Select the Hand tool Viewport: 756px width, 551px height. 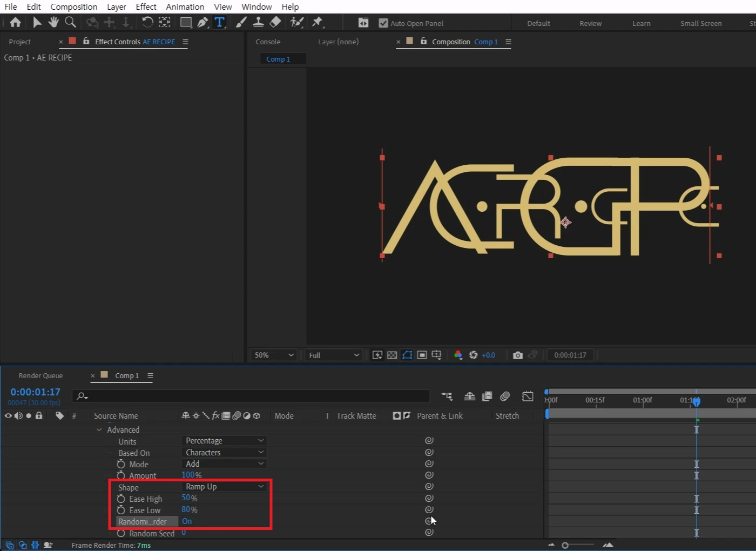point(53,22)
